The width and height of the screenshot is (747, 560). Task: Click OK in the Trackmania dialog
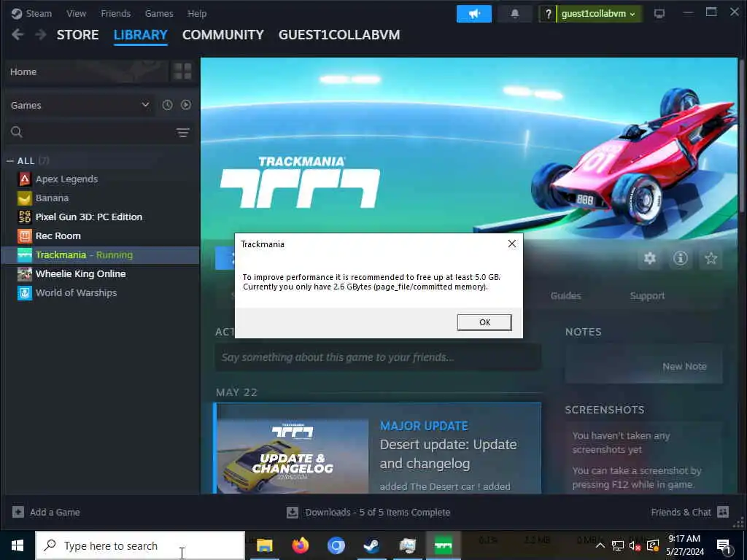(484, 322)
